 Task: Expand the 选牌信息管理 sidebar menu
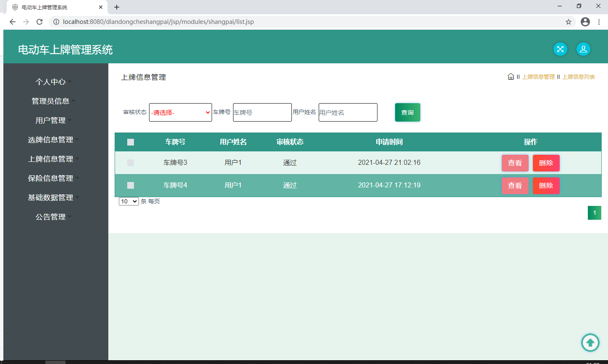pyautogui.click(x=54, y=140)
